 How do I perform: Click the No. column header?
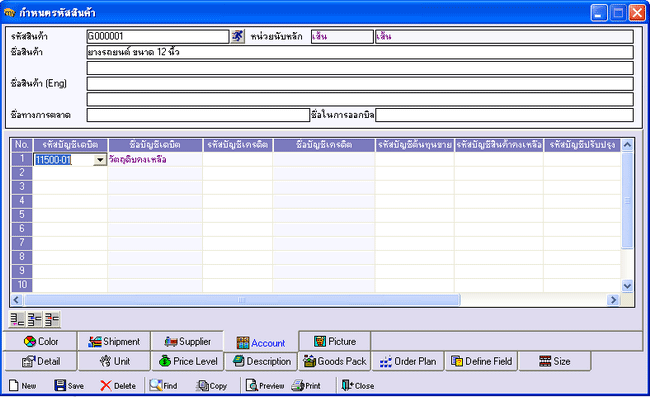pos(22,145)
